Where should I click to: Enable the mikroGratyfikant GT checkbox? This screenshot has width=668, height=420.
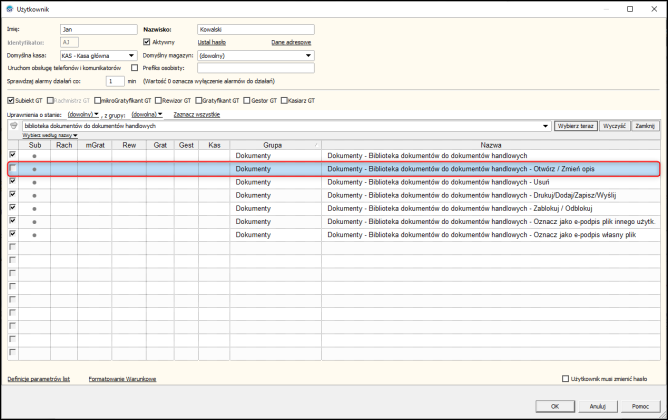(98, 101)
